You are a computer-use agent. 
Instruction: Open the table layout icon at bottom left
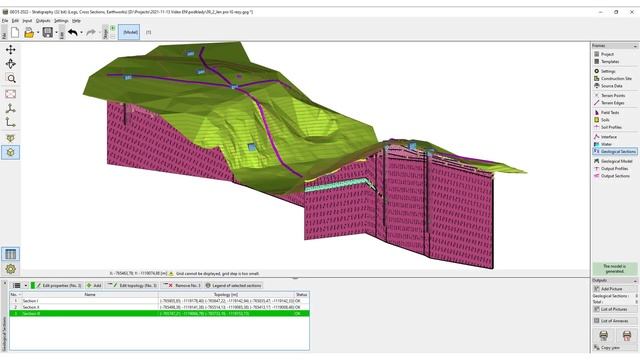tap(11, 254)
